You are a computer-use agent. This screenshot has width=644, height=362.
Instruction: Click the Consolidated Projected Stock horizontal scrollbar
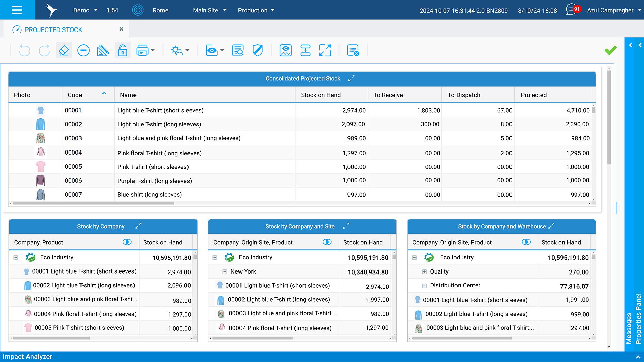point(94,203)
